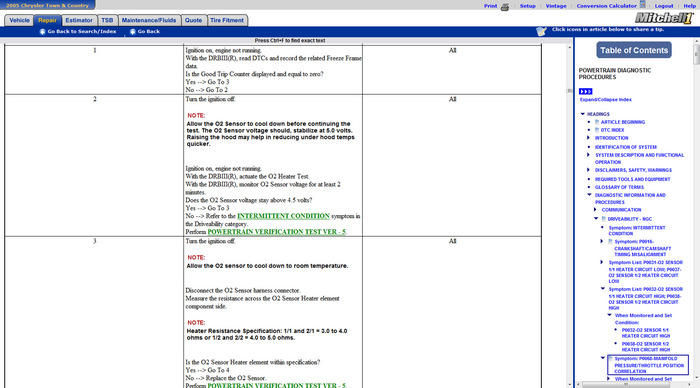Open Symptom: INTERMITTENT CONDITION tree entry
Image resolution: width=700 pixels, height=388 pixels.
point(637,230)
